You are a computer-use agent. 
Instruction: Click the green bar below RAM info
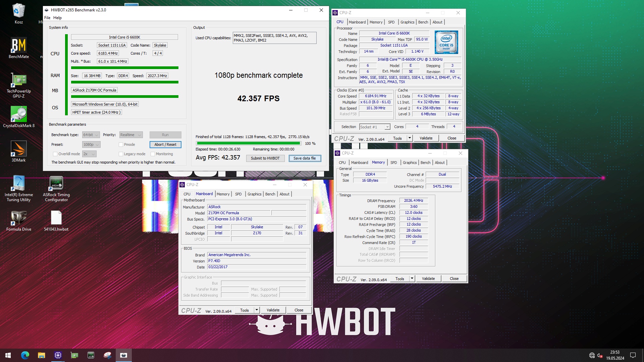coord(124,82)
